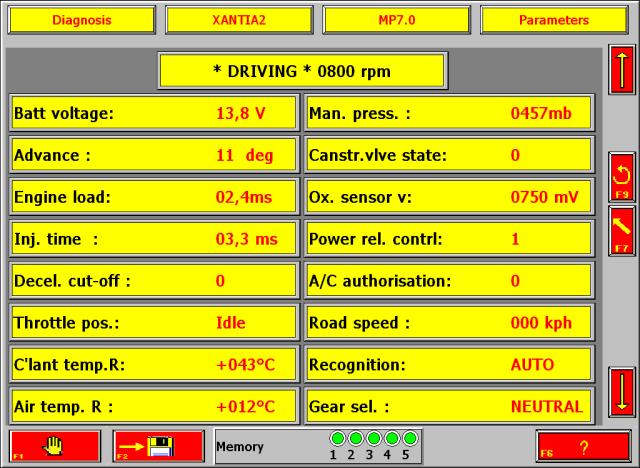Open the Parameters header tab

(554, 20)
